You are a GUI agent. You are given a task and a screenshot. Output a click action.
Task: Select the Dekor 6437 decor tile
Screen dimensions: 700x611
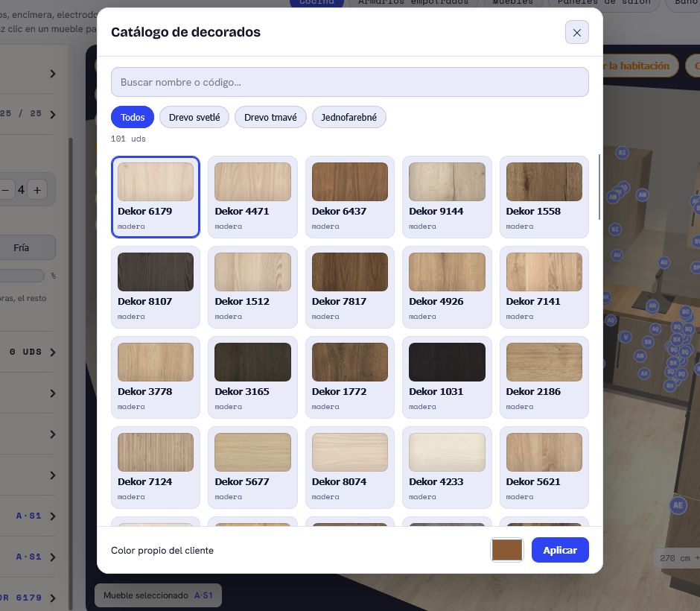pyautogui.click(x=349, y=197)
